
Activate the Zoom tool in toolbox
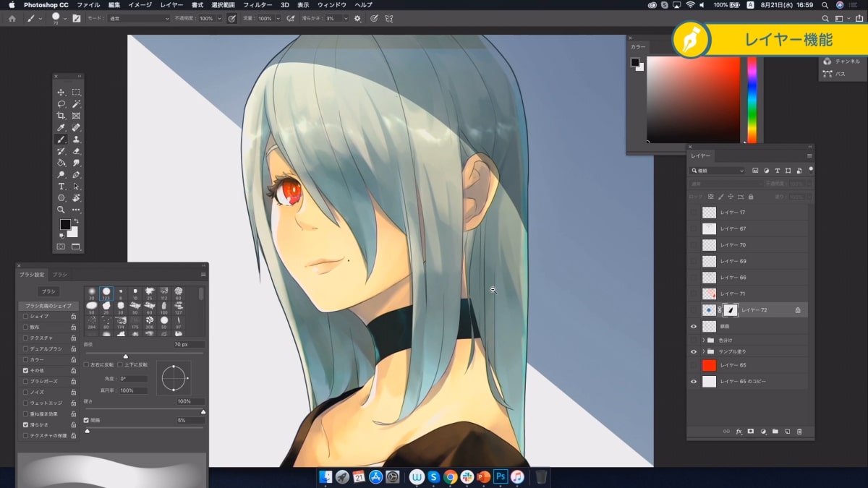(x=61, y=210)
